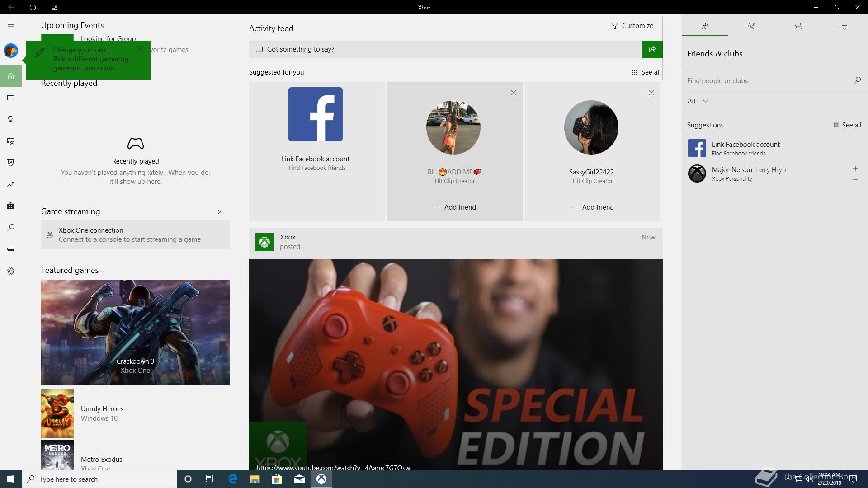Open Microsoft Store from taskbar
The image size is (868, 488).
277,479
